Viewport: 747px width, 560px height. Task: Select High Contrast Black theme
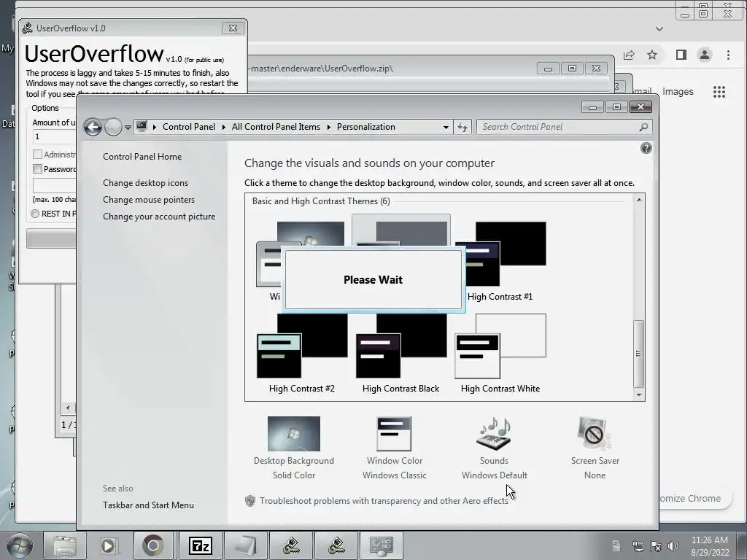click(x=400, y=354)
